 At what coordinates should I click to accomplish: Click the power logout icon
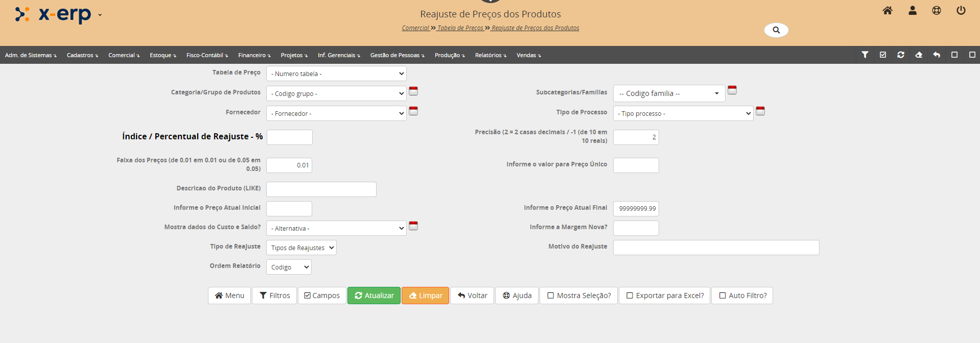tap(961, 11)
